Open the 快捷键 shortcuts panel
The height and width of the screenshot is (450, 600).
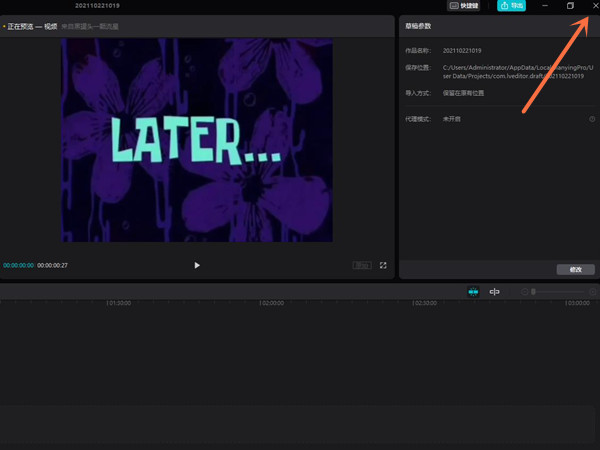465,6
